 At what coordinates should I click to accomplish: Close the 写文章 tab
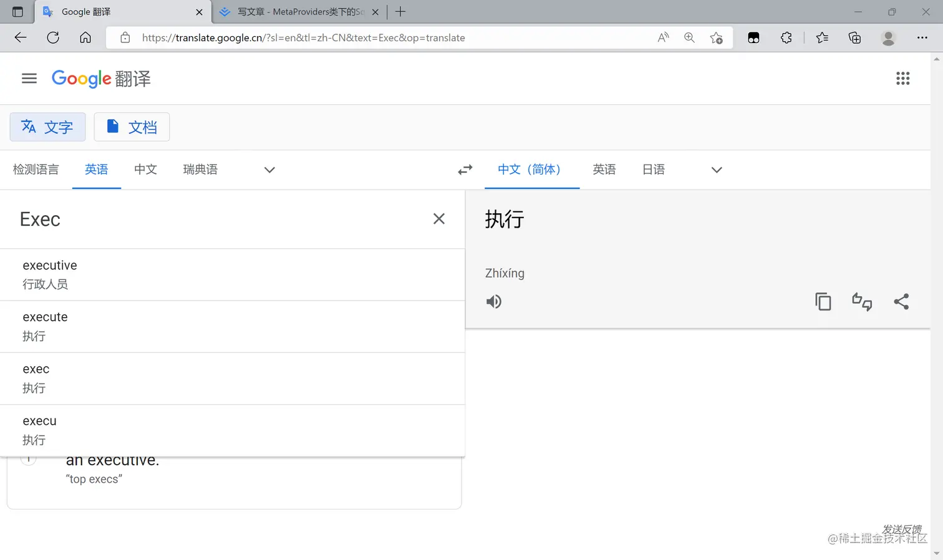point(375,12)
